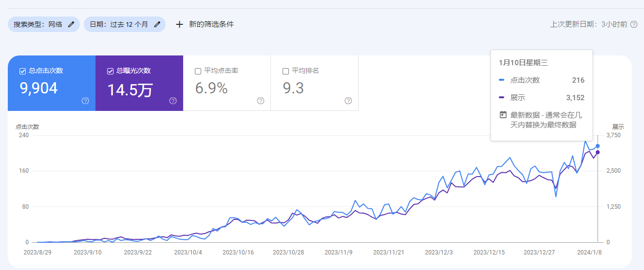Click calendar icon in the tooltip

click(x=503, y=115)
